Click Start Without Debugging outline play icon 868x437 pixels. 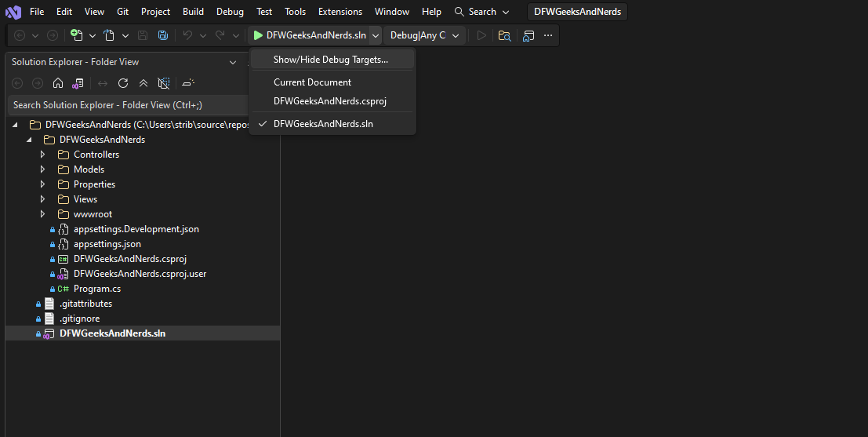(481, 35)
